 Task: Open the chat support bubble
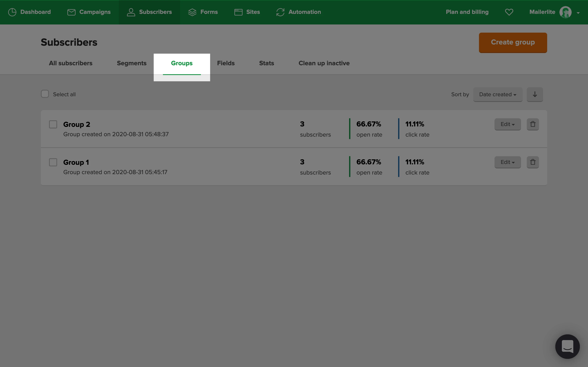[567, 346]
